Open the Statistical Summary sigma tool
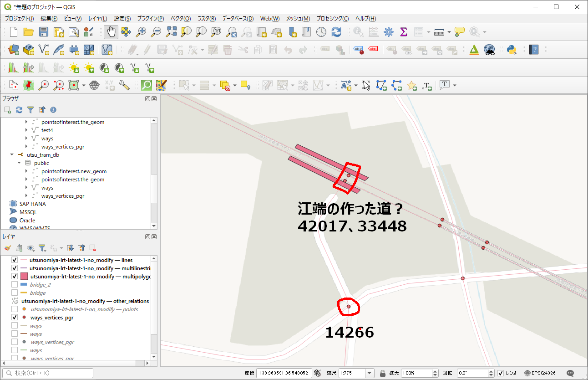Image resolution: width=588 pixels, height=380 pixels. (403, 32)
